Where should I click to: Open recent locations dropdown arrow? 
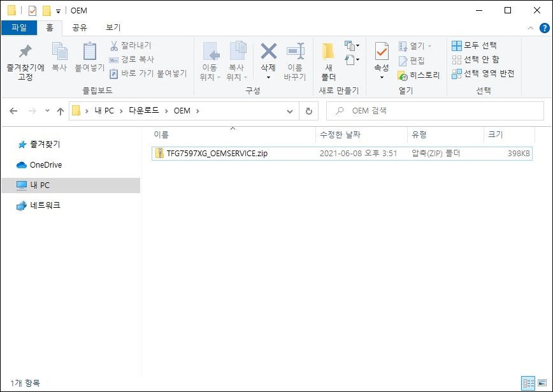(47, 111)
